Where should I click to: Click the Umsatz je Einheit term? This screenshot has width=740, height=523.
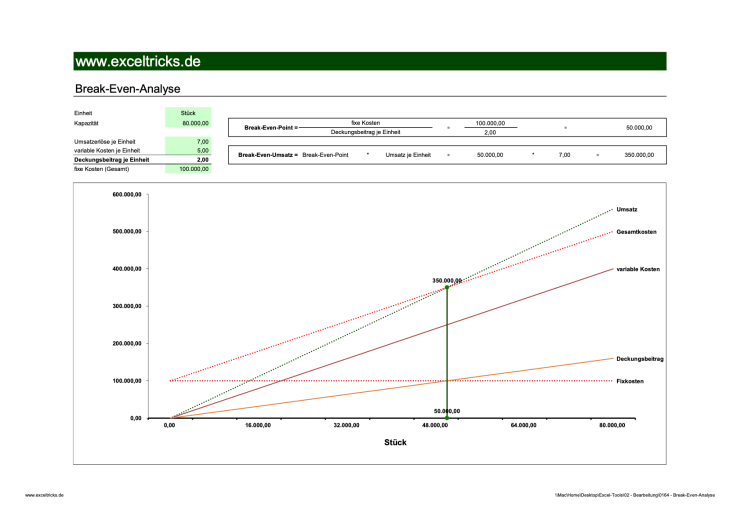click(x=408, y=155)
